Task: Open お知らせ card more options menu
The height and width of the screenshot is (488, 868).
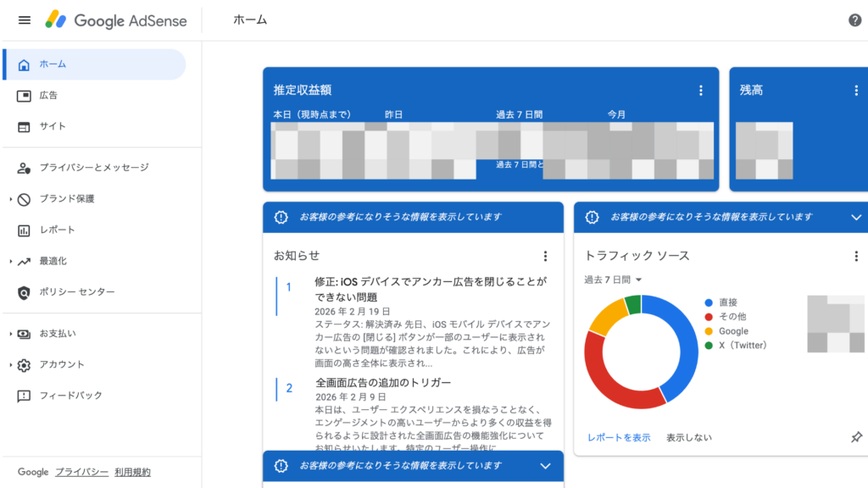Action: tap(545, 256)
